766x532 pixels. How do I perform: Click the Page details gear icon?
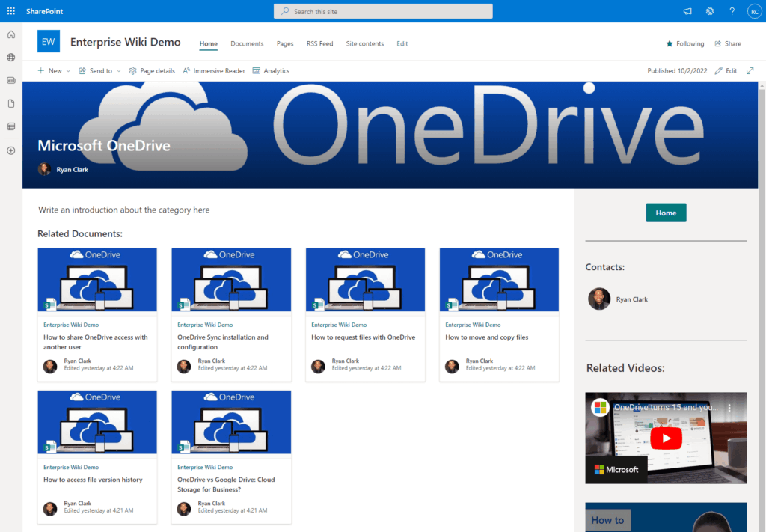pos(132,71)
